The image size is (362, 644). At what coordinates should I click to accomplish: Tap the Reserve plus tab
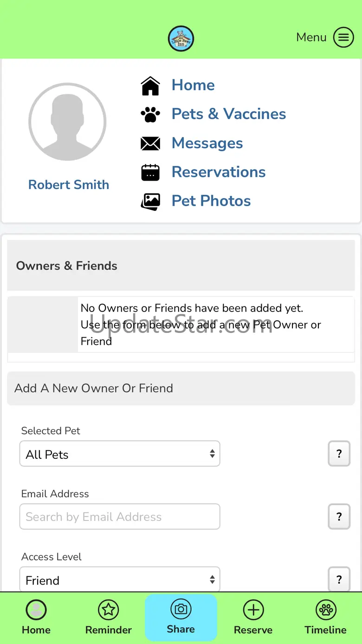coord(253,618)
